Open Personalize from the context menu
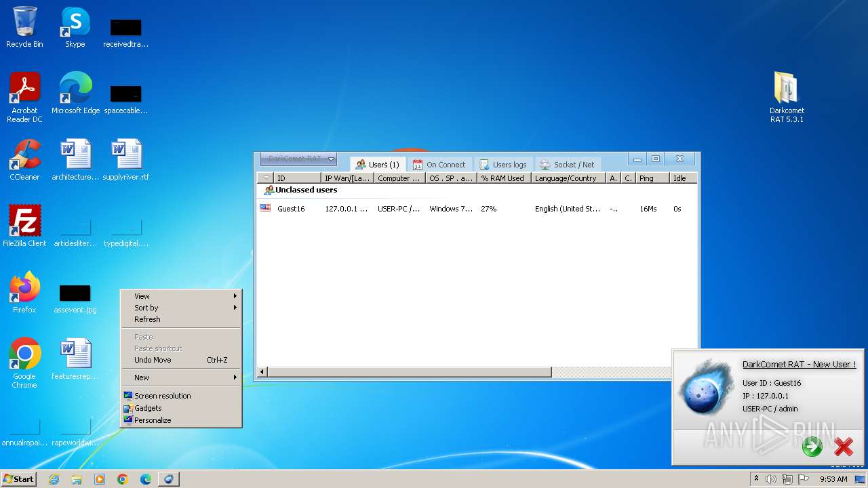 [x=181, y=420]
